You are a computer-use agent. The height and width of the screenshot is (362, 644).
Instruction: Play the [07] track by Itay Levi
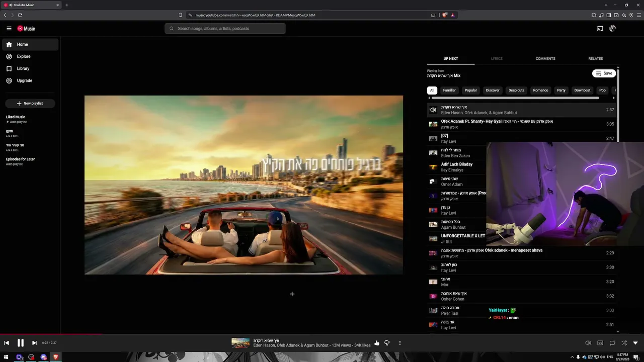pyautogui.click(x=521, y=138)
